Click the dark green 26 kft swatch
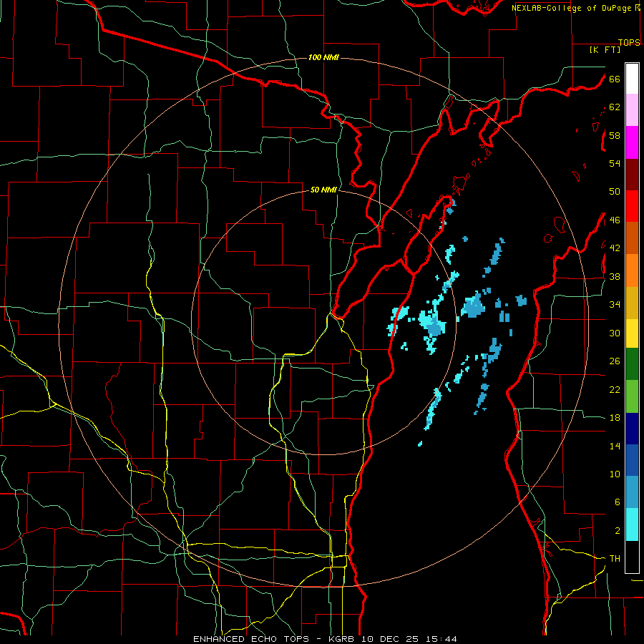This screenshot has height=644, width=644. click(x=632, y=364)
